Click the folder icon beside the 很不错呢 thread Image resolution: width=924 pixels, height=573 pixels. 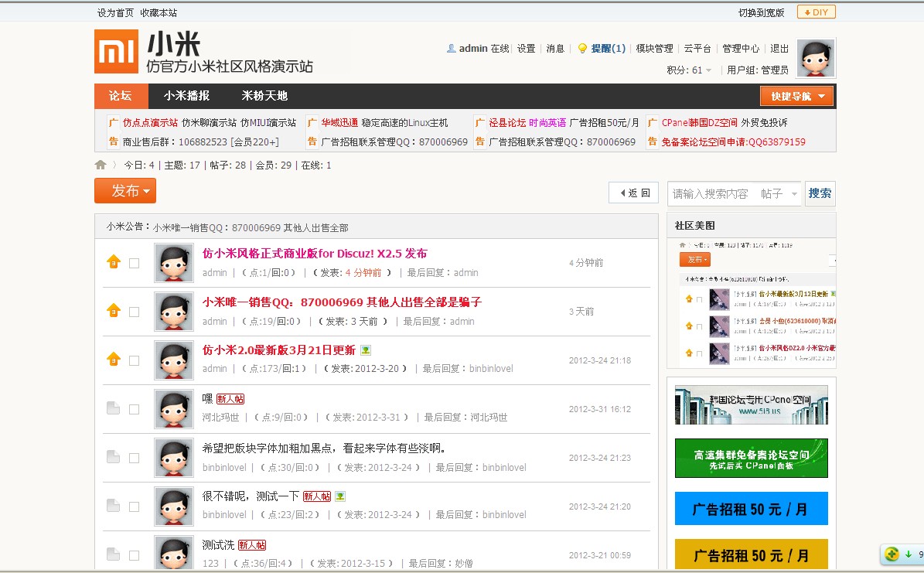[x=113, y=506]
